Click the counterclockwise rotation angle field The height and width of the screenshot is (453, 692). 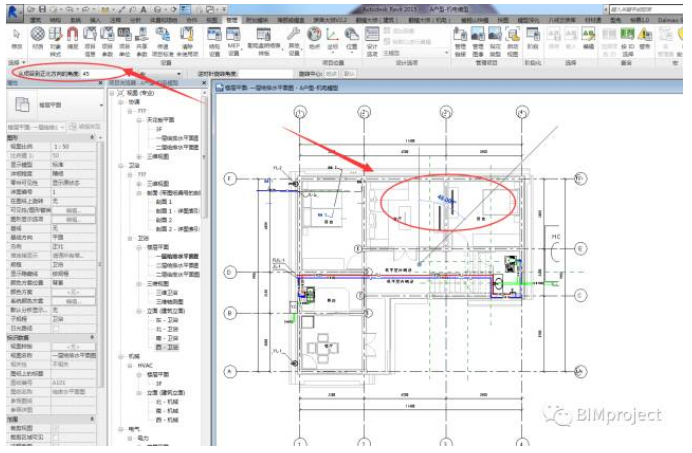tap(267, 74)
